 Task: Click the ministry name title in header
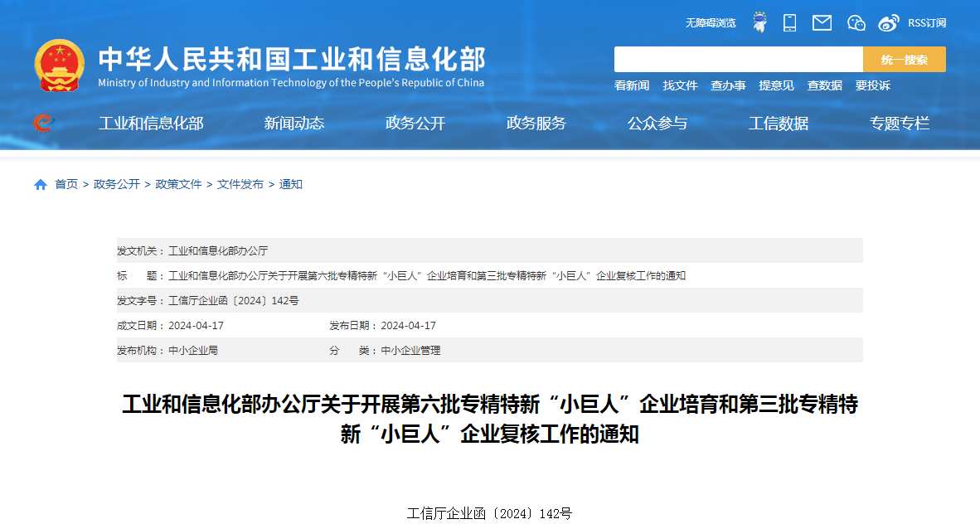pyautogui.click(x=292, y=60)
